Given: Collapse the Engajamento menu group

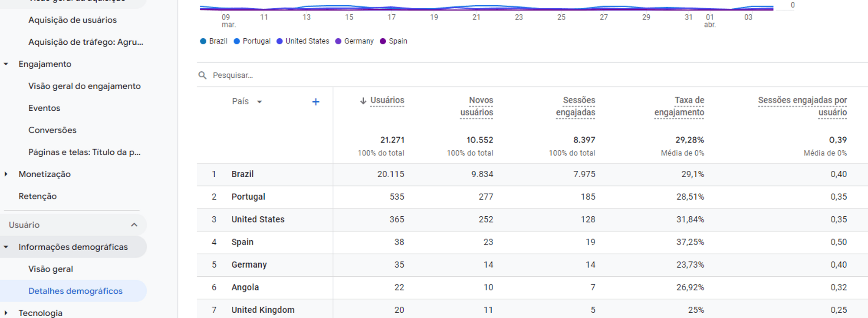Looking at the screenshot, I should [6, 64].
